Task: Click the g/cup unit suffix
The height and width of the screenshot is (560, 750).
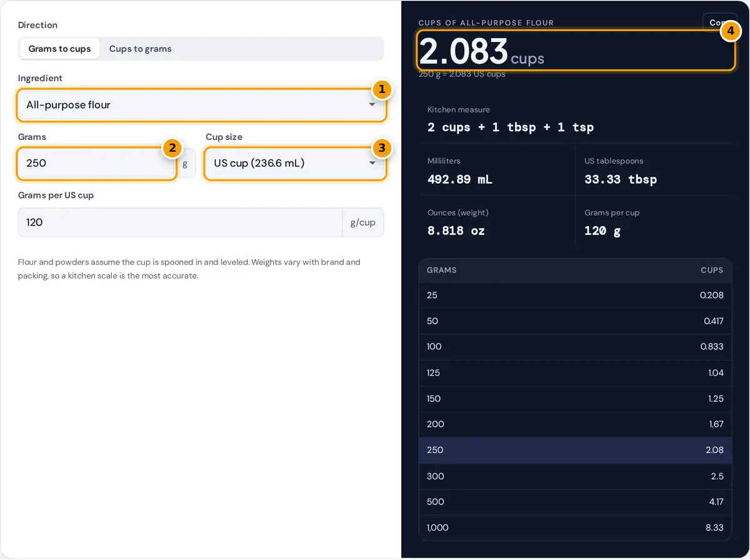Action: point(363,222)
